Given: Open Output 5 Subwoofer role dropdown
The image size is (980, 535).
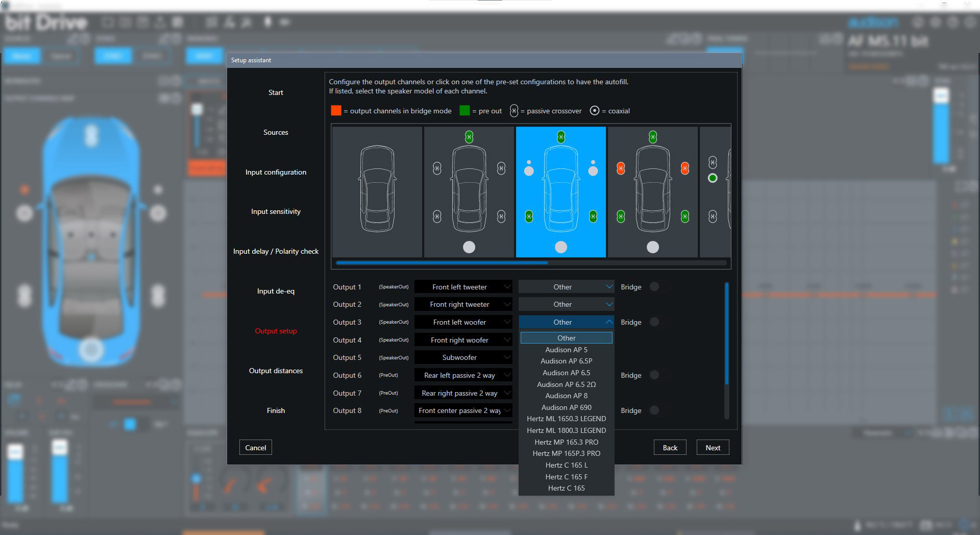Looking at the screenshot, I should coord(463,357).
